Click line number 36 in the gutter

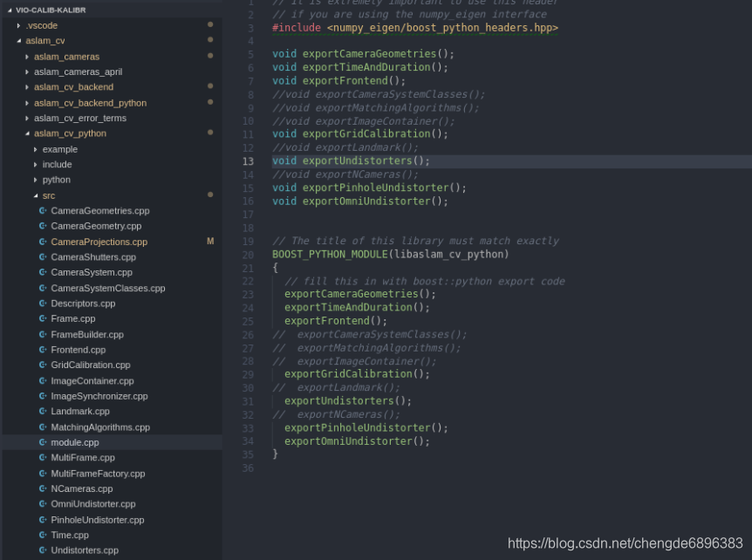248,468
